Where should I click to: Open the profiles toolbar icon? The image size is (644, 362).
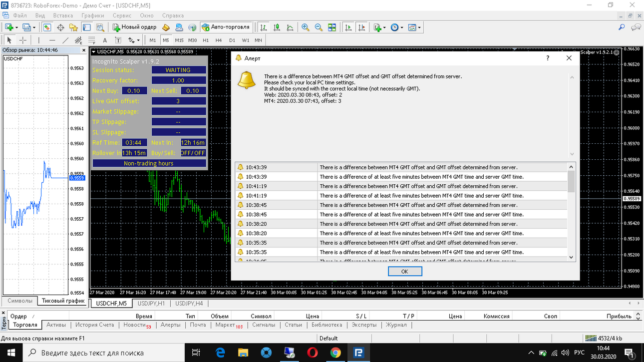28,27
